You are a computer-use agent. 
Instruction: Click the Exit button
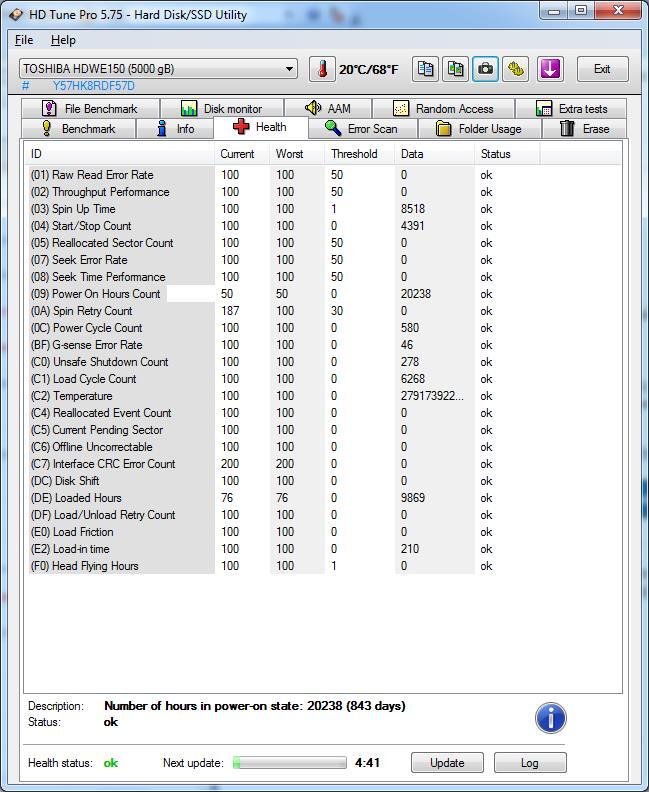[603, 69]
